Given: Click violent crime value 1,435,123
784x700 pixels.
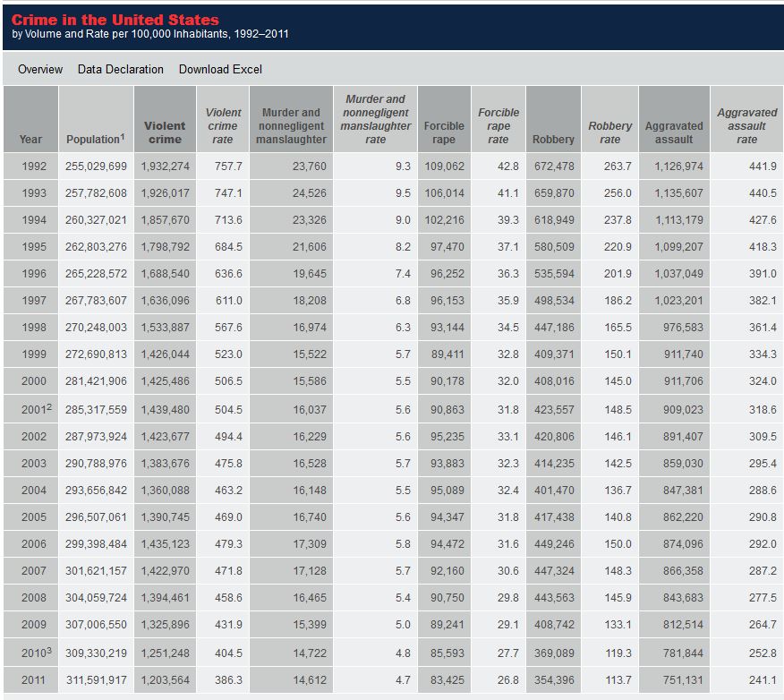Looking at the screenshot, I should pos(165,544).
